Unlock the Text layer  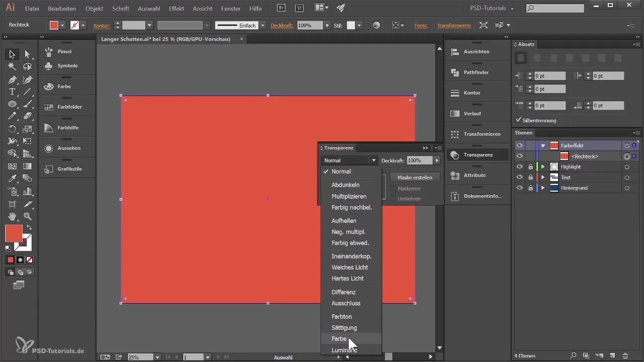coord(530,177)
